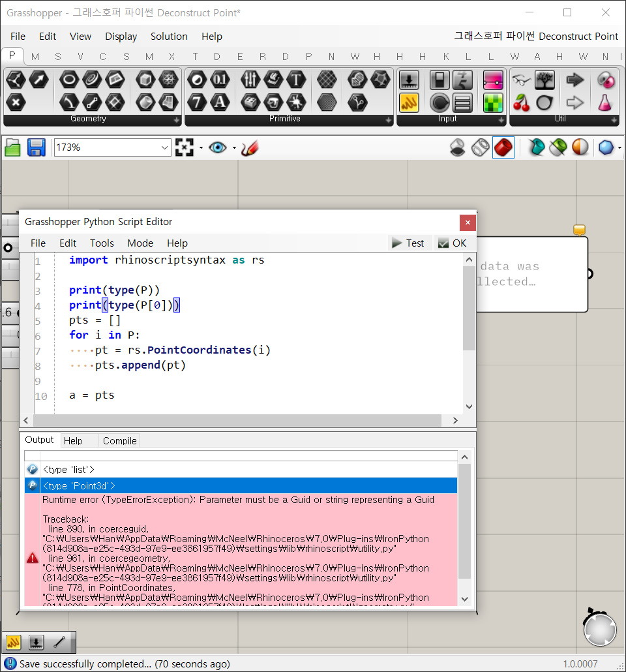The image size is (626, 672).
Task: Click the yellow speech bubble on component
Action: pos(579,230)
